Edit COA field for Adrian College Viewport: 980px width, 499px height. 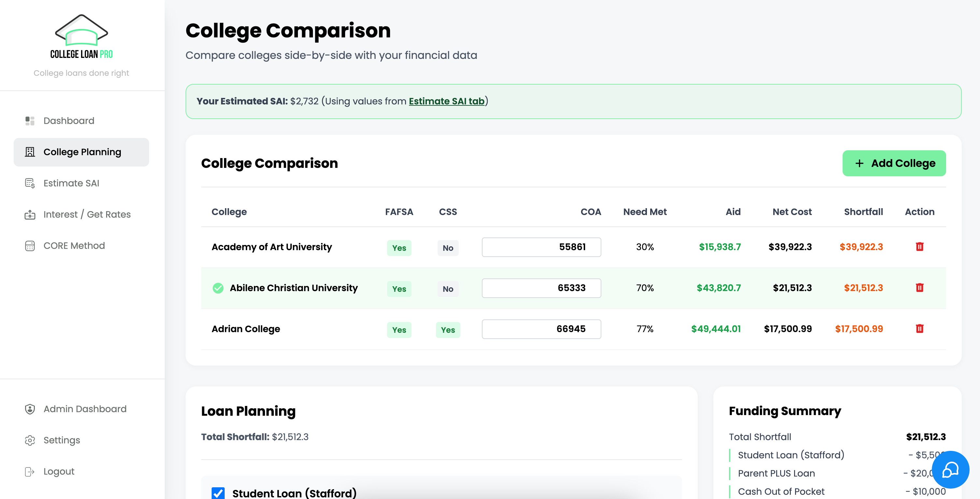click(541, 329)
